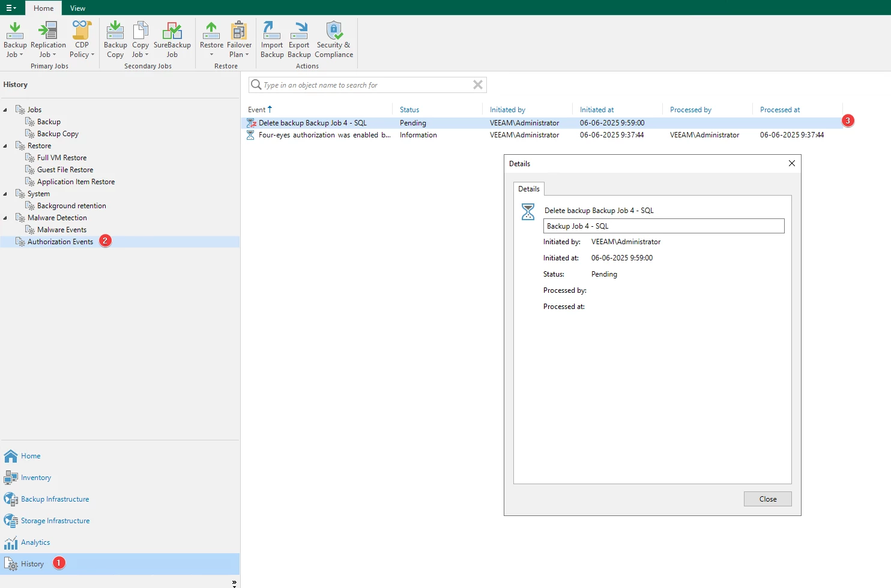Click the Failover Plan icon
Viewport: 891px width, 588px height.
coord(239,31)
